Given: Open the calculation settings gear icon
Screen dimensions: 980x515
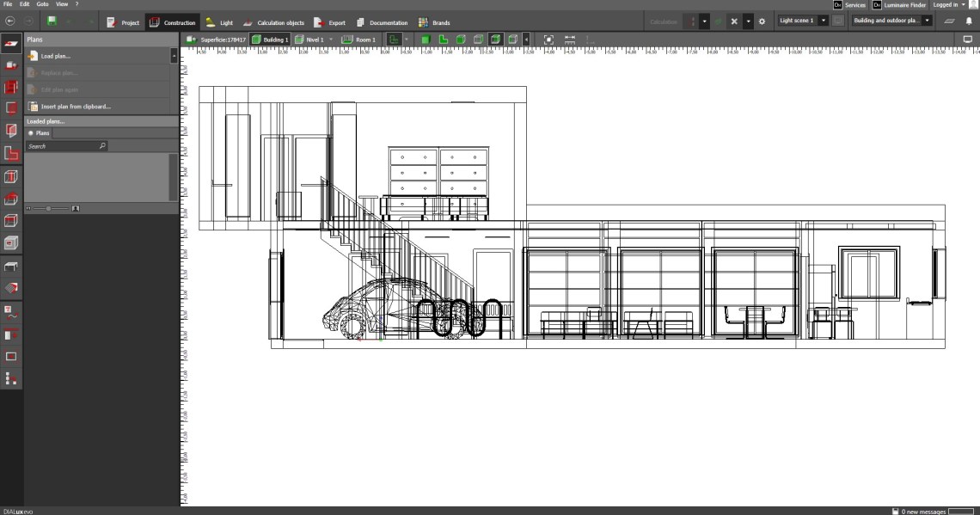Looking at the screenshot, I should point(761,21).
